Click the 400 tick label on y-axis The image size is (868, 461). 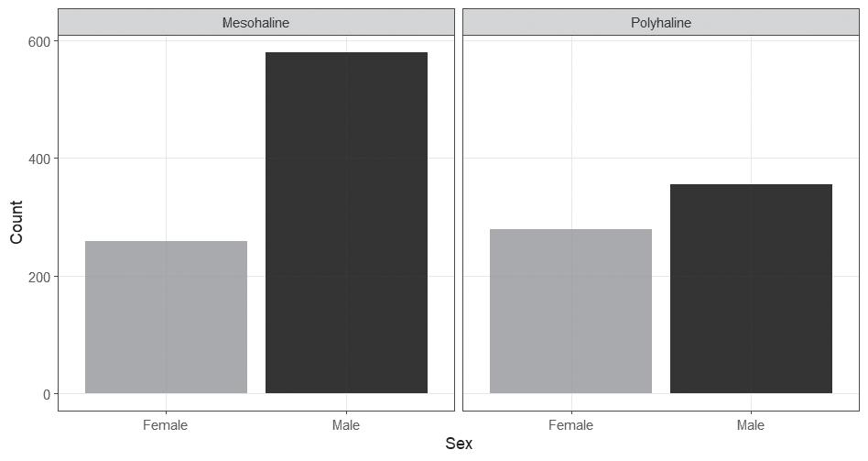pos(41,159)
